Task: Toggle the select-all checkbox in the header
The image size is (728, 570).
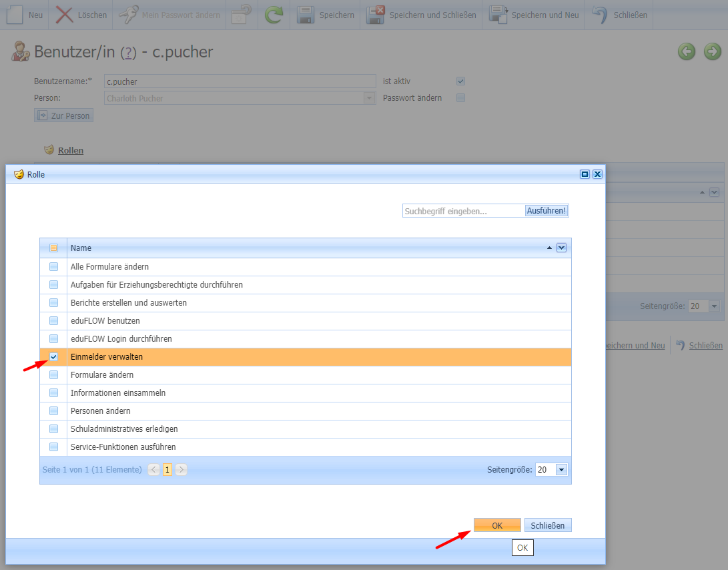Action: (x=53, y=248)
